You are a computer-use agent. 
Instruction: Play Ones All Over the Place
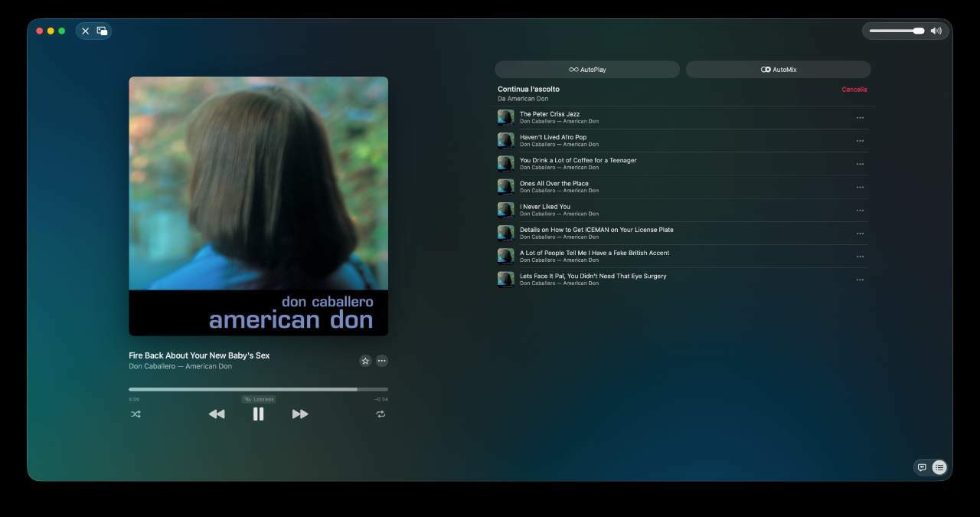[x=681, y=187]
